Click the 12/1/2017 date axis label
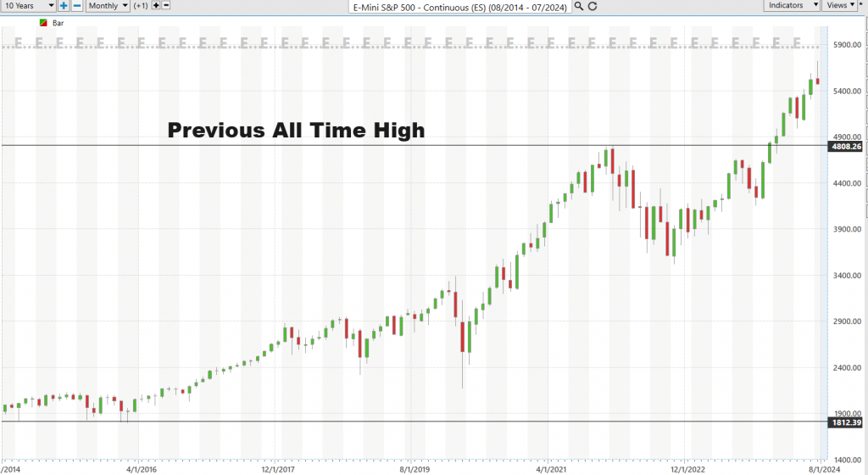Viewport: 868px width, 475px height. coord(278,469)
